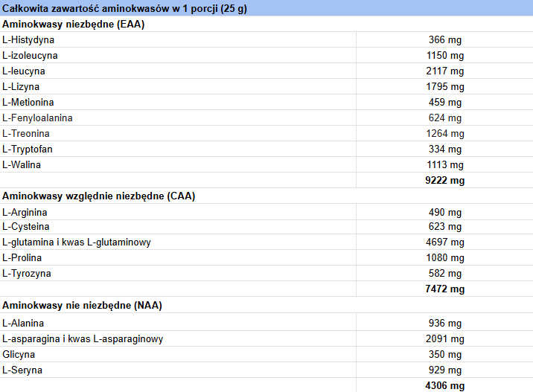
Task: Select the 350 mg value
Action: coord(445,355)
